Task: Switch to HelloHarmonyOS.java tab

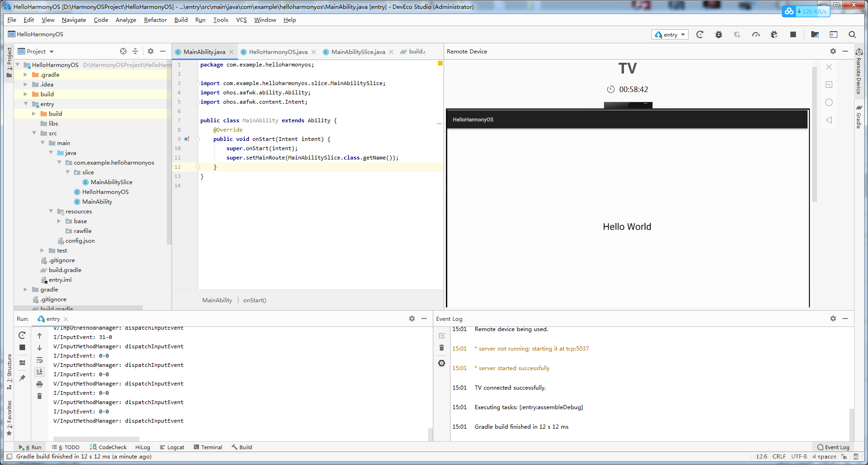Action: pos(278,52)
